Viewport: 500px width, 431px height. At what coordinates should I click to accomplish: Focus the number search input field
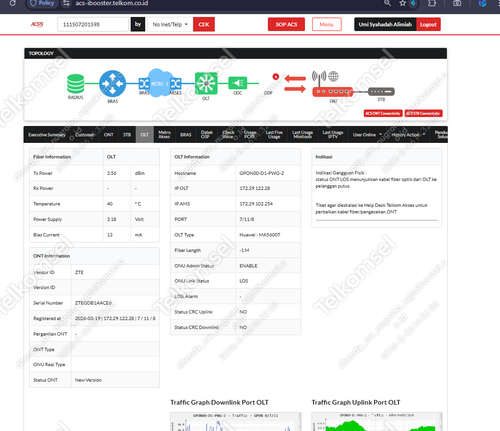coord(93,24)
